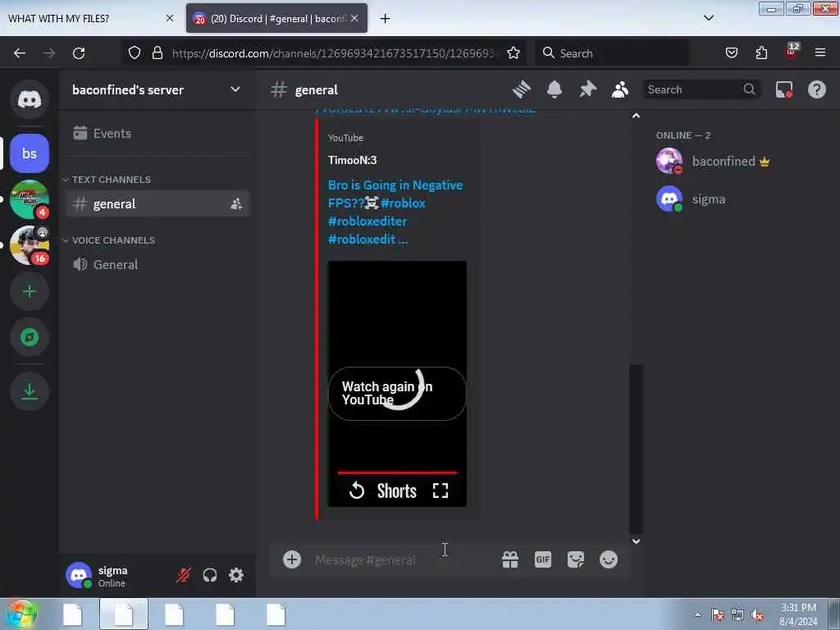Enter fullscreen in the Shorts player
The image size is (840, 630).
[x=441, y=491]
